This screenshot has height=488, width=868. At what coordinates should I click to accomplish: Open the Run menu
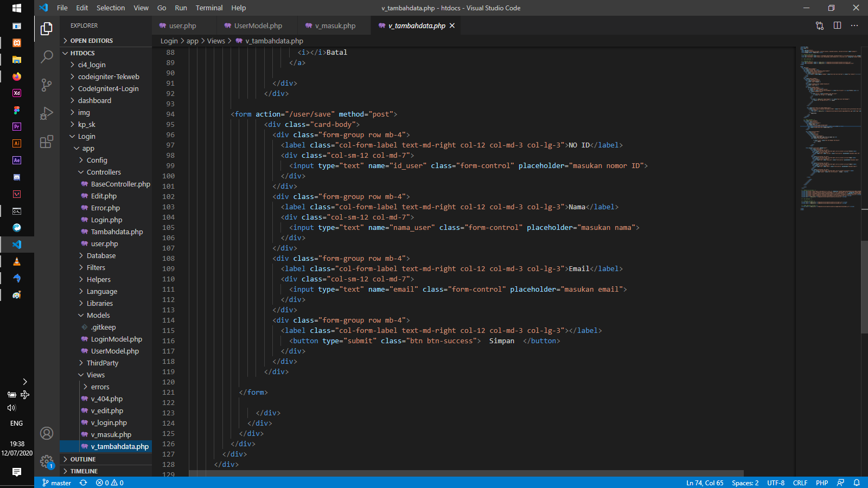[181, 8]
